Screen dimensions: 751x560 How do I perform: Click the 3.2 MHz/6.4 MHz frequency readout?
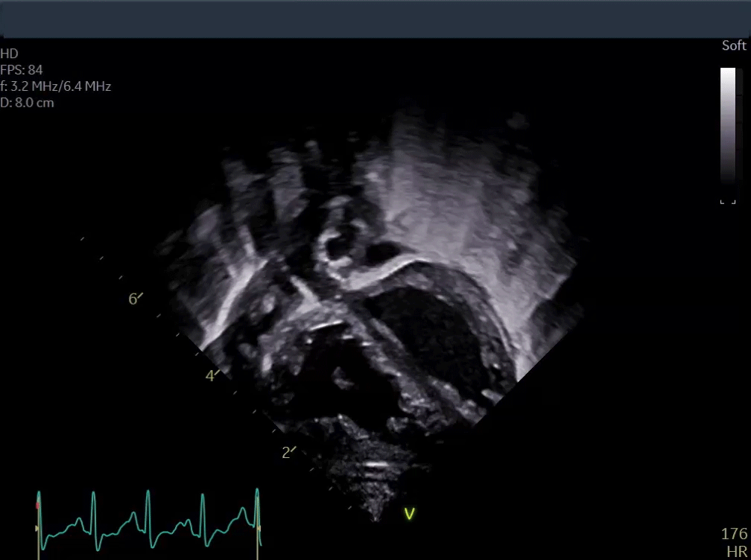[56, 86]
